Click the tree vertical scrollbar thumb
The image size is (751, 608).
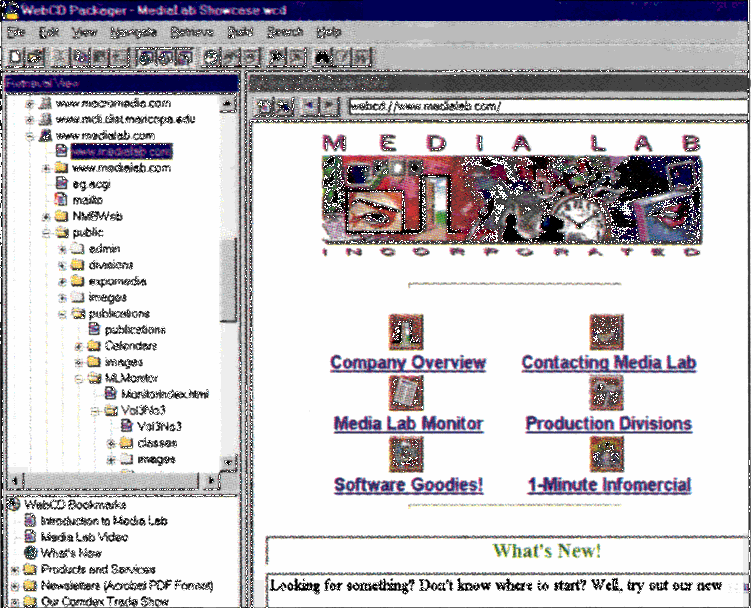pos(228,279)
